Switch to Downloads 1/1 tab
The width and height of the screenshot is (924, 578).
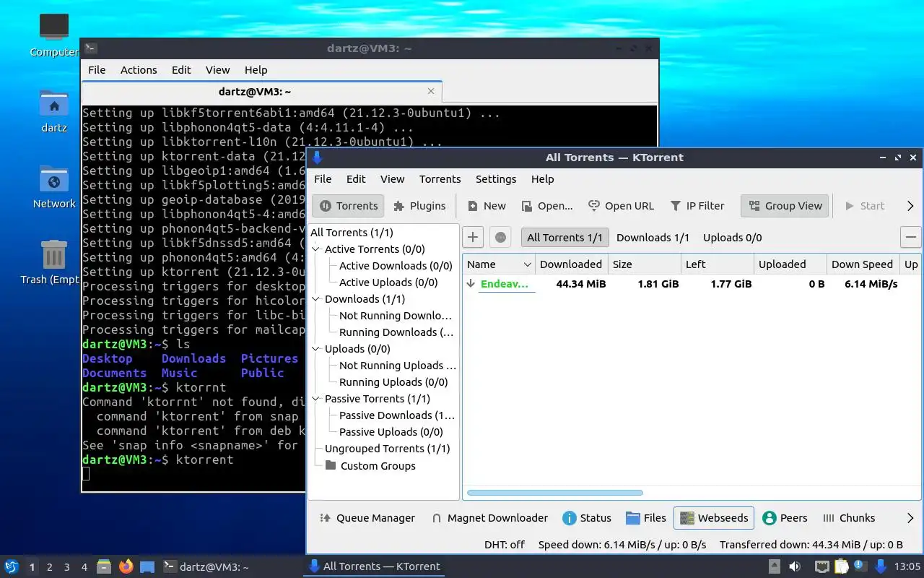(x=653, y=238)
